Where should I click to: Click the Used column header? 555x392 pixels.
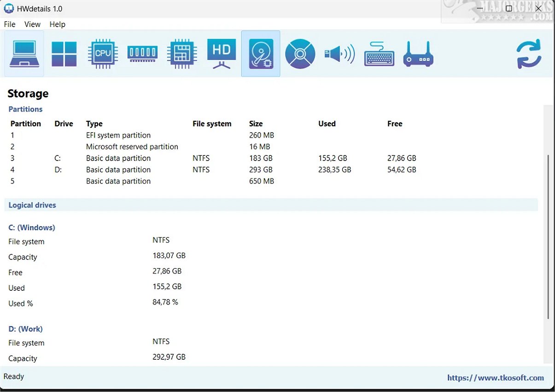click(x=327, y=124)
